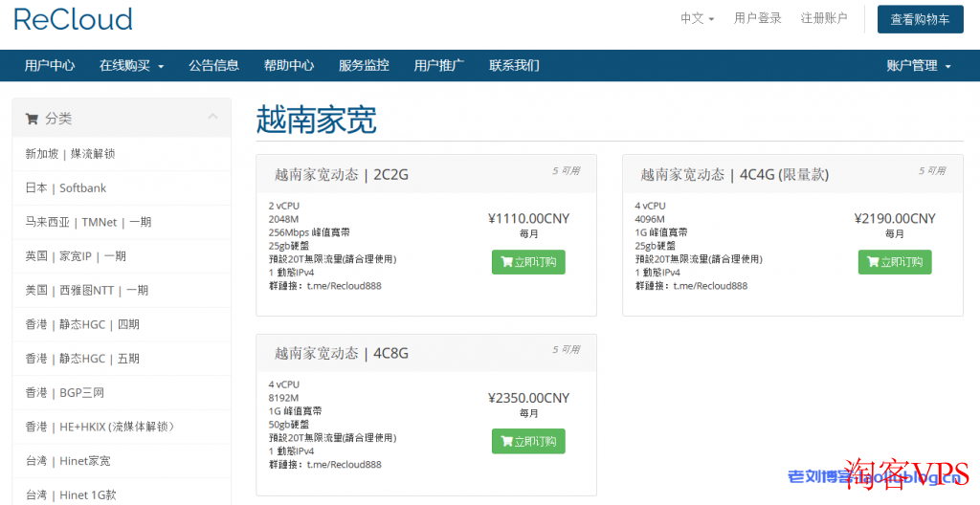Click the ¥1110.00CNY price
The image size is (980, 505).
(x=528, y=219)
